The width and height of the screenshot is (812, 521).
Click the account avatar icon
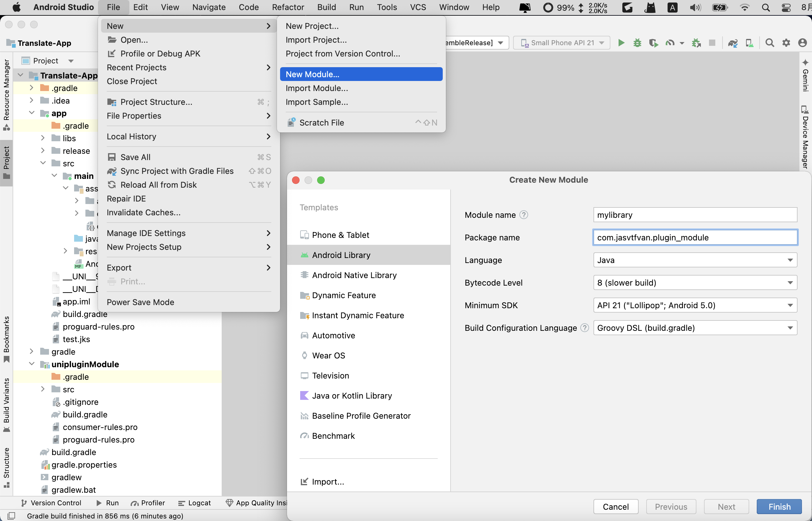[x=802, y=43]
